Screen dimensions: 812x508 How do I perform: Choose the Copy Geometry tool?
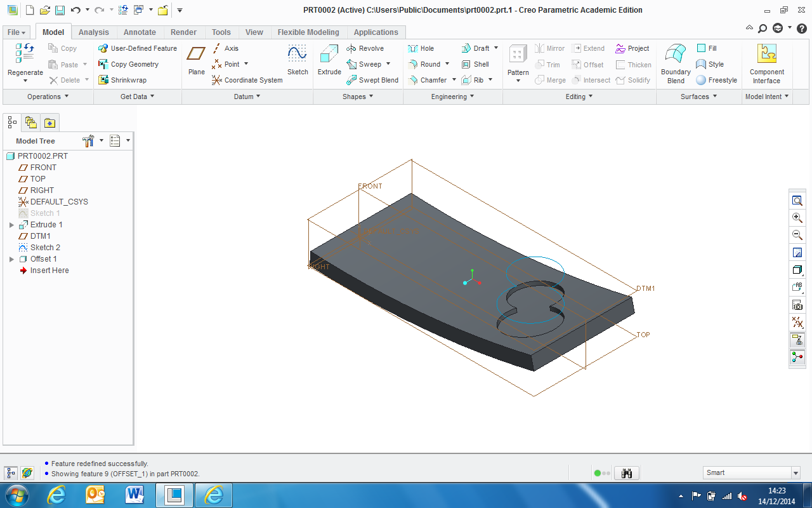129,64
